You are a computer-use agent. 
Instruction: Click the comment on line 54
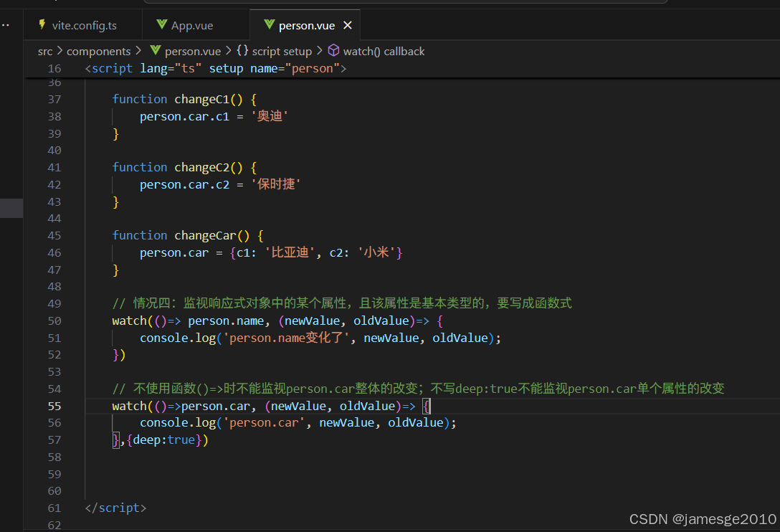[419, 389]
